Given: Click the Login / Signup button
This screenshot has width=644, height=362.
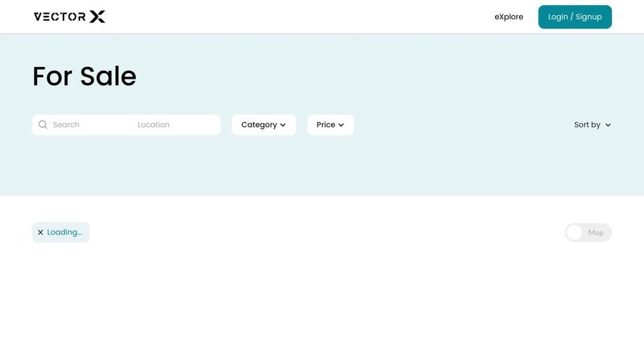Looking at the screenshot, I should pyautogui.click(x=575, y=17).
